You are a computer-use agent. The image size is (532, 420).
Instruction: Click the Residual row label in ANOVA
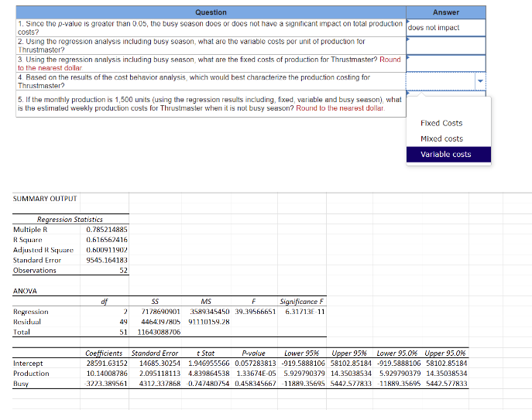(27, 322)
